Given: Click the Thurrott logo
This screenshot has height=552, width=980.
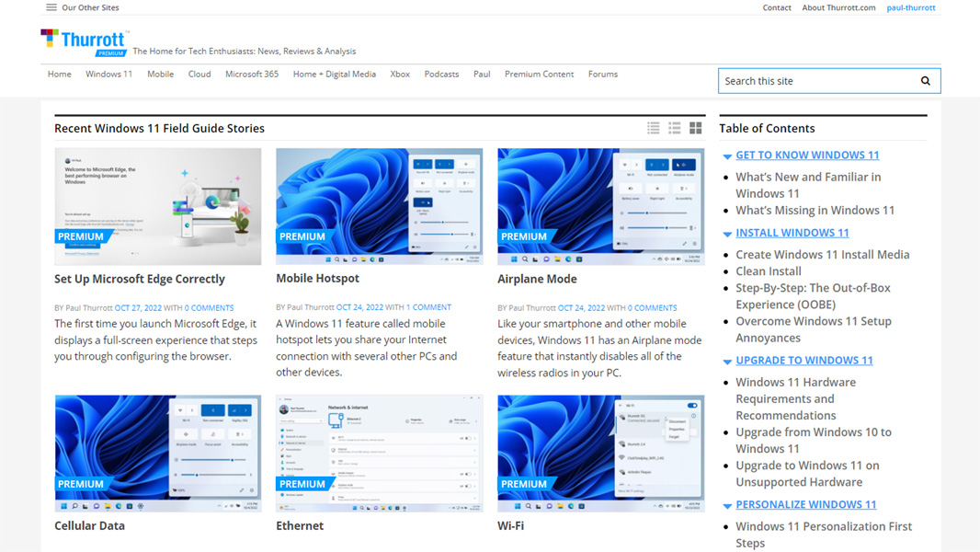Looking at the screenshot, I should [85, 41].
